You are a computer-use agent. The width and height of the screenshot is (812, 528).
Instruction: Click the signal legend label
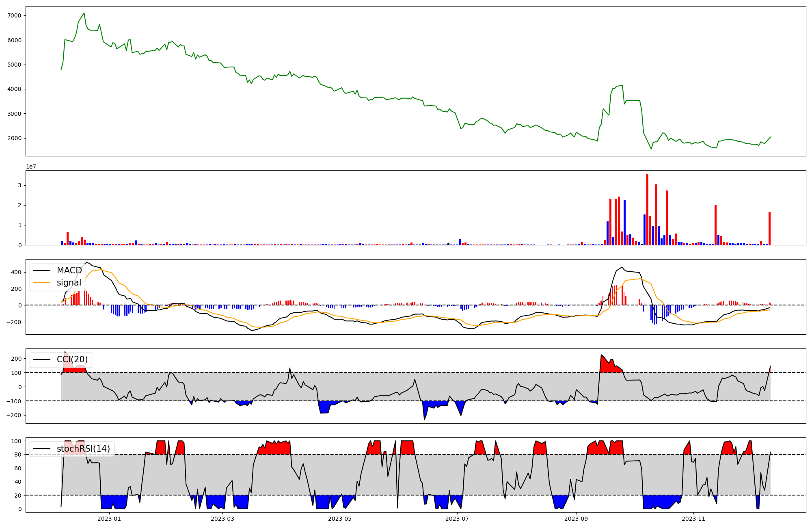tap(69, 283)
